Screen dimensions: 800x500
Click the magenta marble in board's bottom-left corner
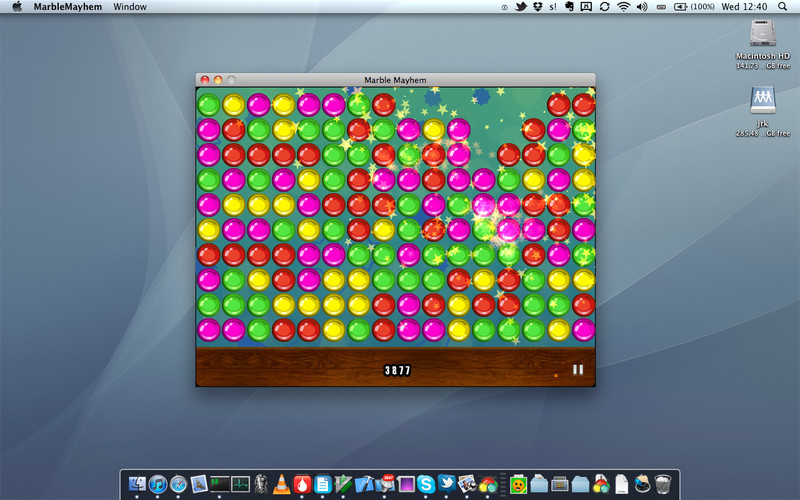(209, 330)
